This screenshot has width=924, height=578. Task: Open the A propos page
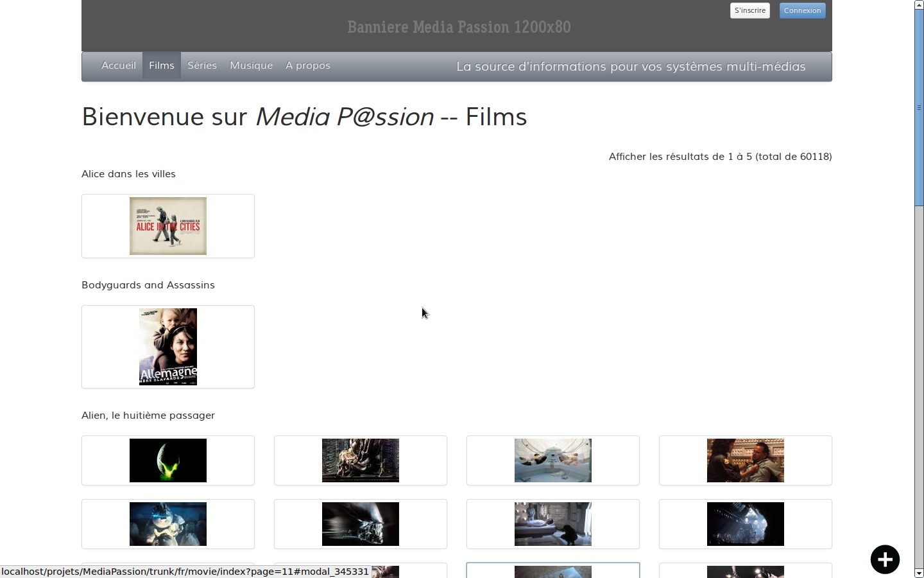point(308,66)
